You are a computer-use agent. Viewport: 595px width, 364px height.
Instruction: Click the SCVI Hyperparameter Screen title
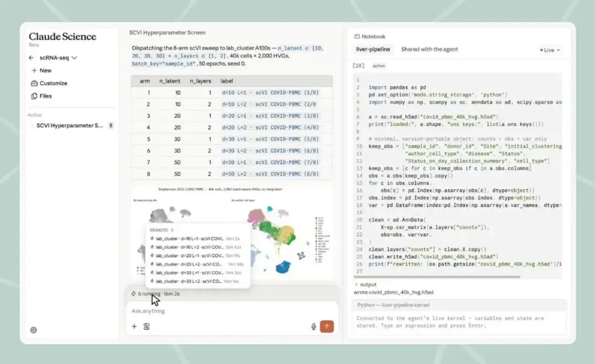167,32
